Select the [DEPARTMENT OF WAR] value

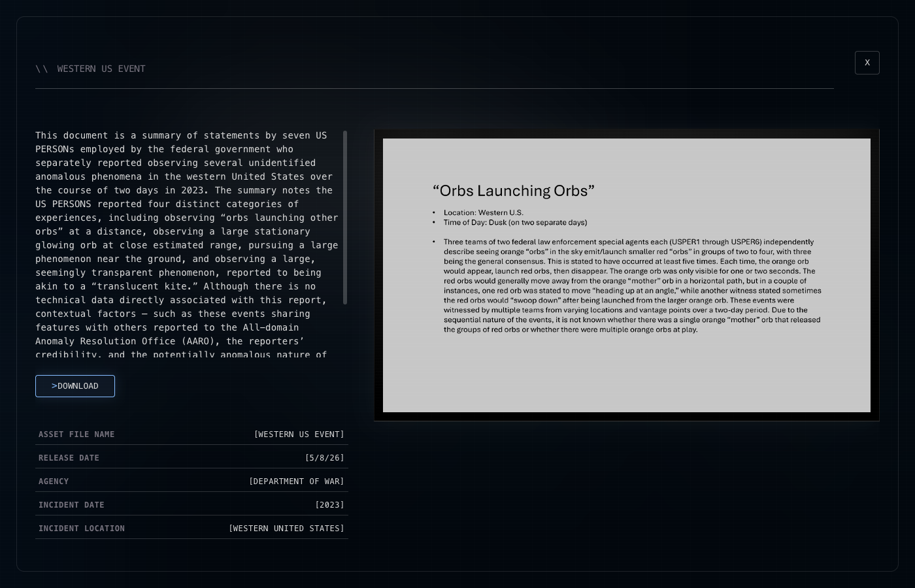coord(296,482)
